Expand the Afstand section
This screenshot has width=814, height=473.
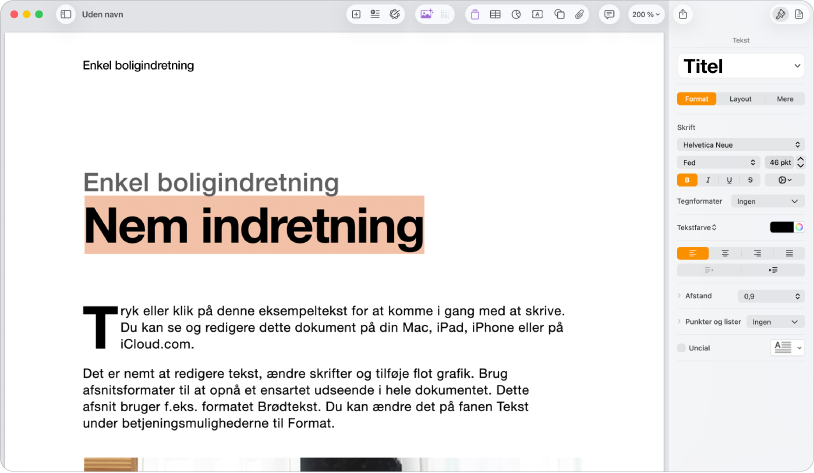[x=679, y=295]
